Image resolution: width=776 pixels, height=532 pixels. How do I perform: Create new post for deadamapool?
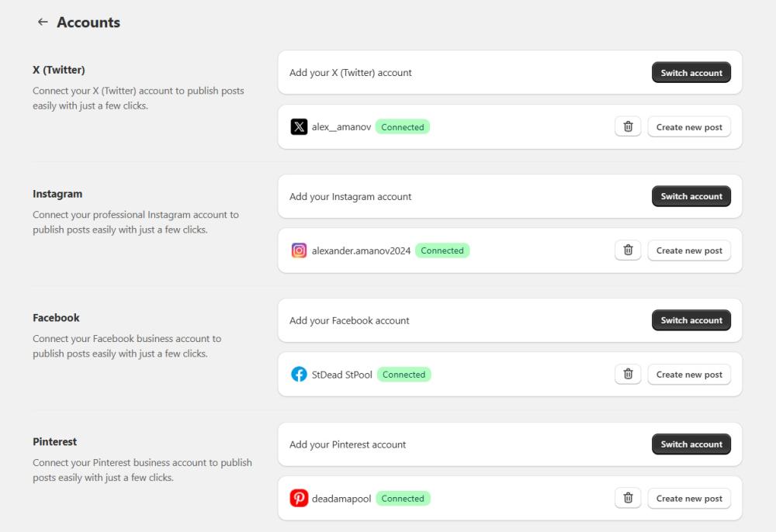click(x=689, y=499)
